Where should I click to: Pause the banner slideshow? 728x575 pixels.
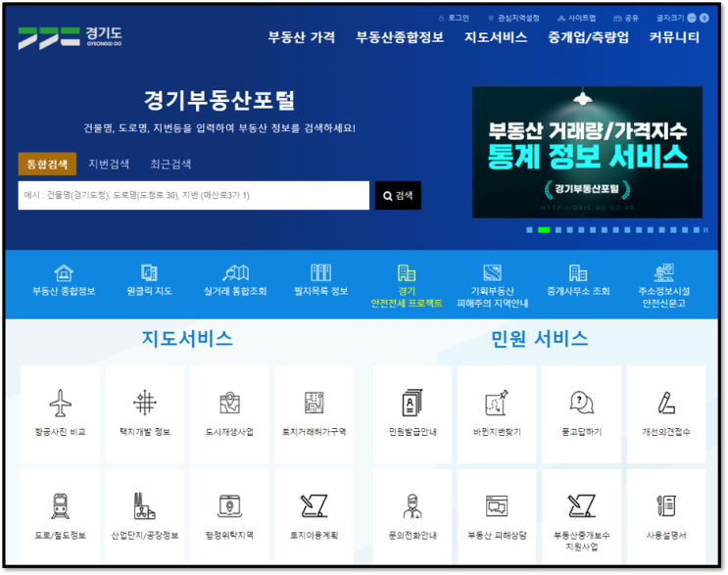click(705, 230)
